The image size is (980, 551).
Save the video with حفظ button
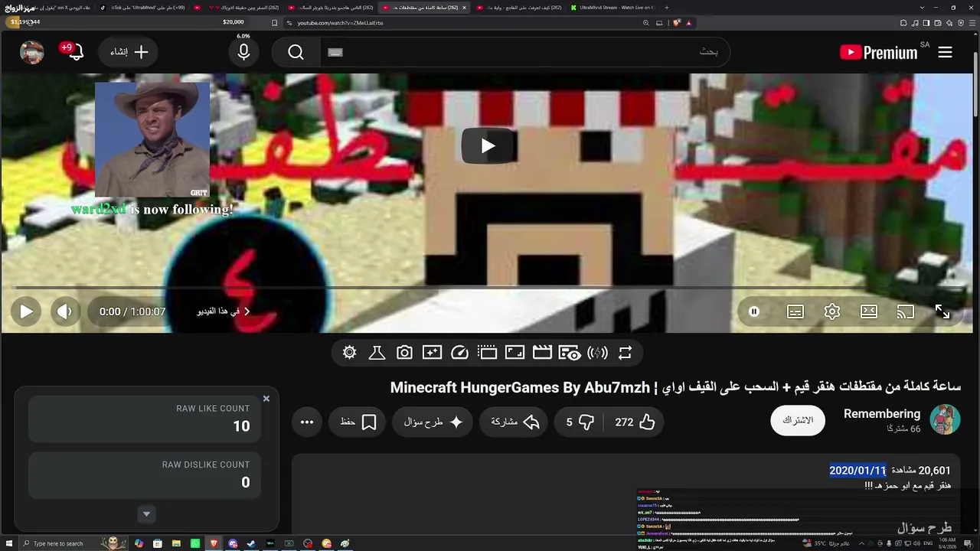tap(358, 422)
